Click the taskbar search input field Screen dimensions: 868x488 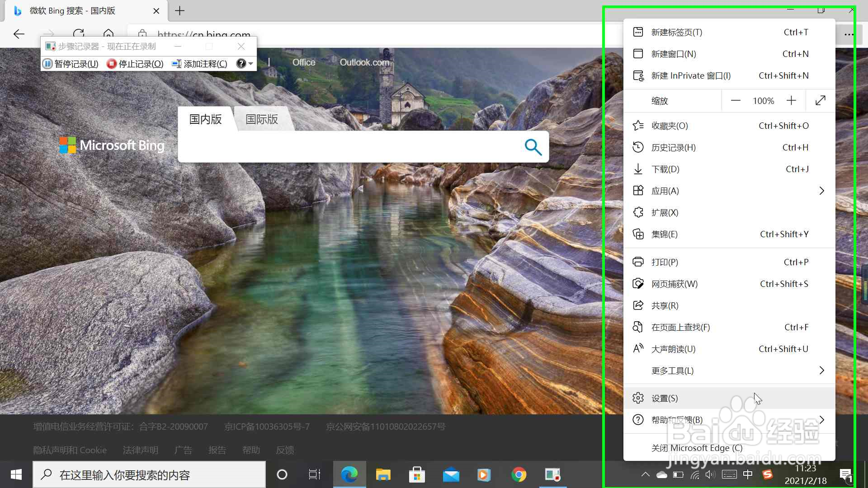pos(149,474)
